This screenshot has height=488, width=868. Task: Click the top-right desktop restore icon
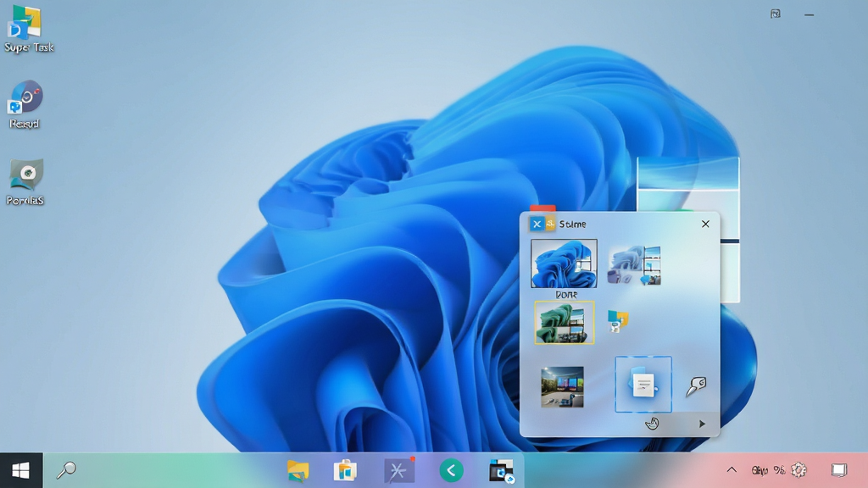pos(775,14)
